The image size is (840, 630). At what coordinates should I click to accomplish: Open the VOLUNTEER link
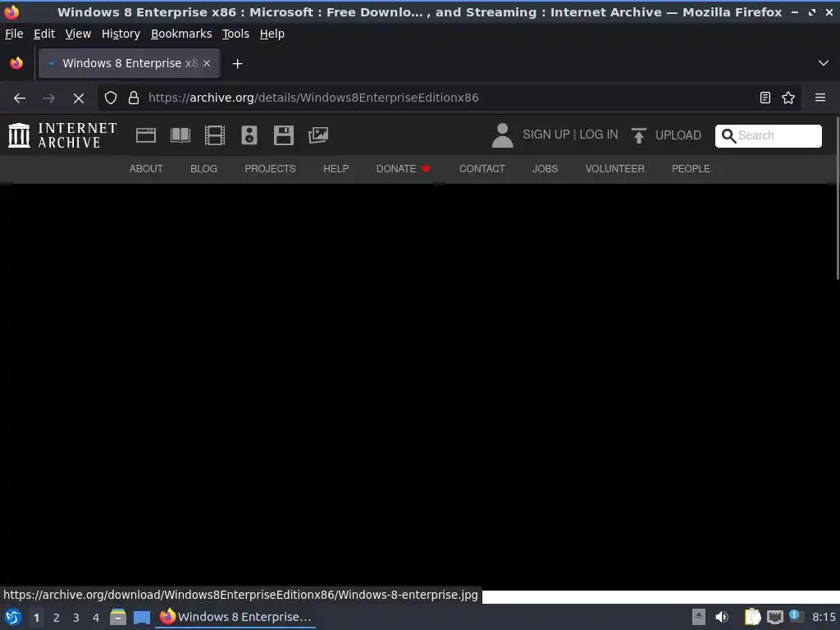(614, 169)
